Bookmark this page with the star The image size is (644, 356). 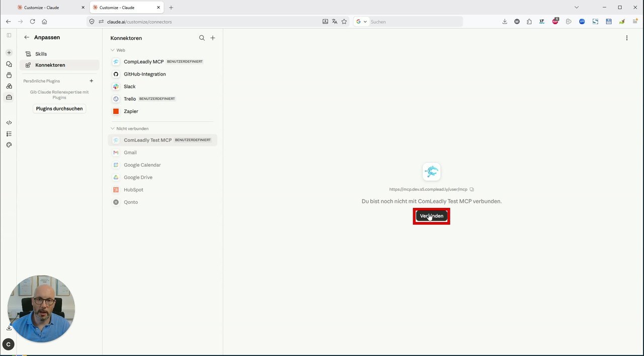click(x=344, y=22)
